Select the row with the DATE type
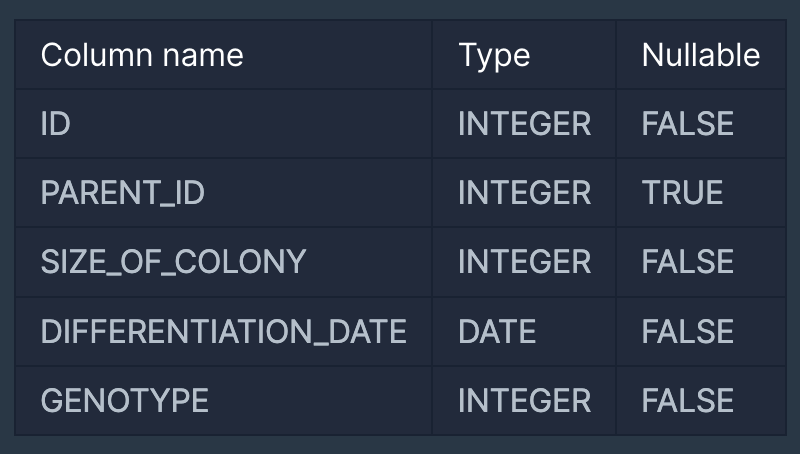 [x=223, y=331]
